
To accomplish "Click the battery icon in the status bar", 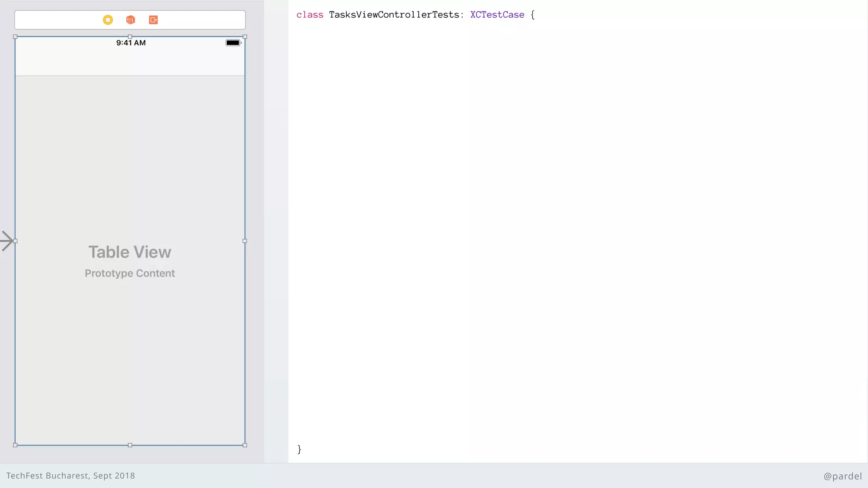I will coord(233,43).
